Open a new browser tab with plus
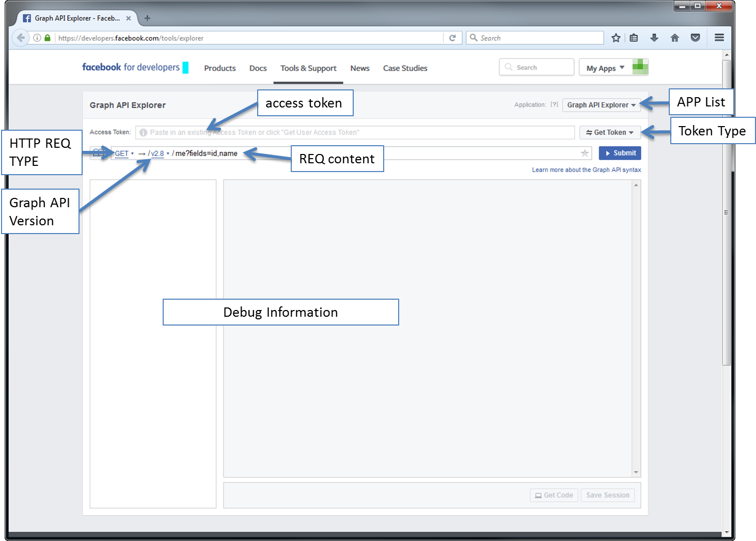The width and height of the screenshot is (756, 541). pyautogui.click(x=147, y=18)
